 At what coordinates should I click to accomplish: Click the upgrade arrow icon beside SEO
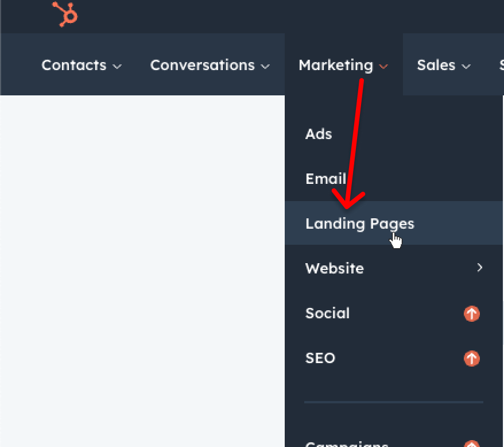pos(471,359)
